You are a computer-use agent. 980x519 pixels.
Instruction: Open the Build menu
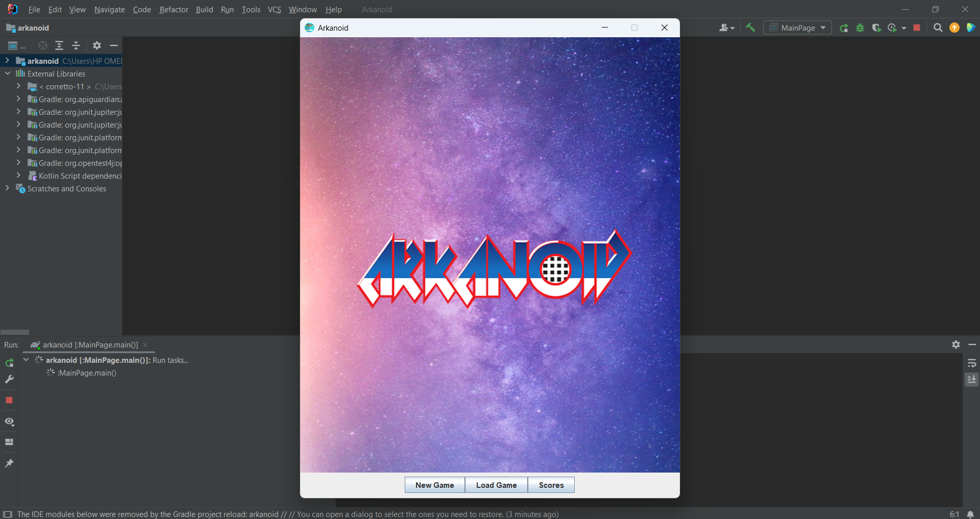204,10
